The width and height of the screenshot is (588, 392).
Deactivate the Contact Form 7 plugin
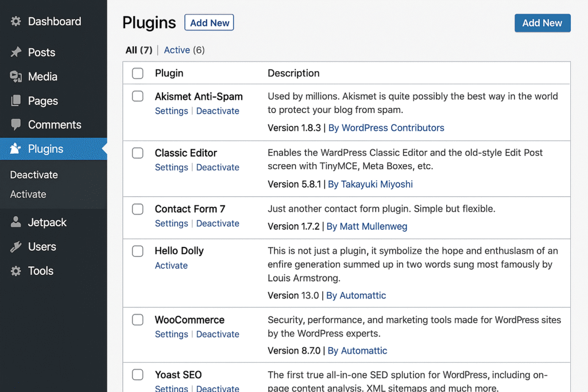click(x=218, y=223)
